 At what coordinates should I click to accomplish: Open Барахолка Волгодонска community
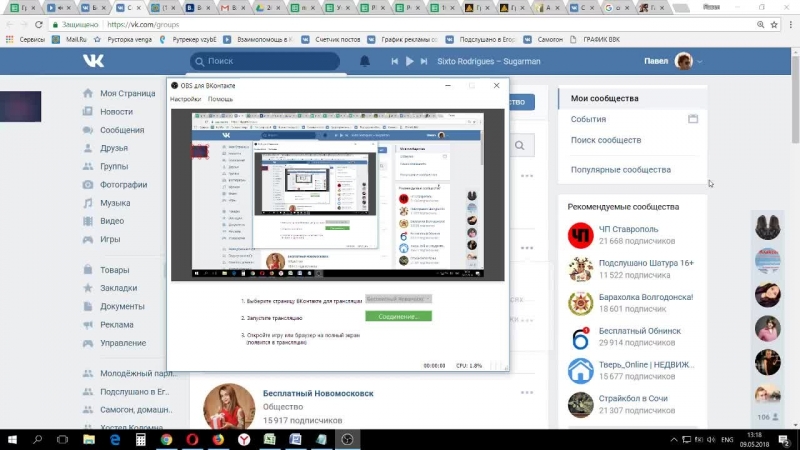[646, 297]
